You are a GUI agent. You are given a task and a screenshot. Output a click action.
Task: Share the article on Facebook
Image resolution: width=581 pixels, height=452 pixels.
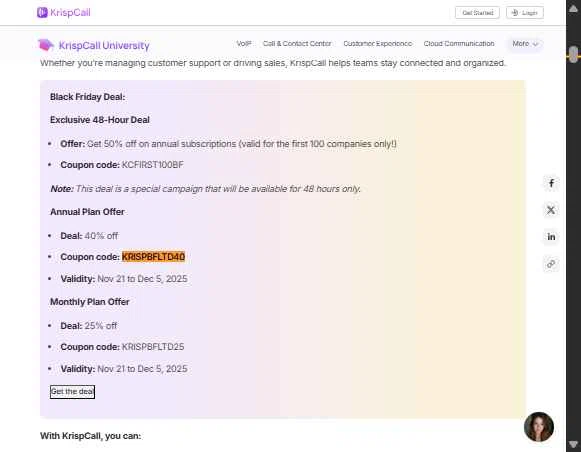[551, 183]
